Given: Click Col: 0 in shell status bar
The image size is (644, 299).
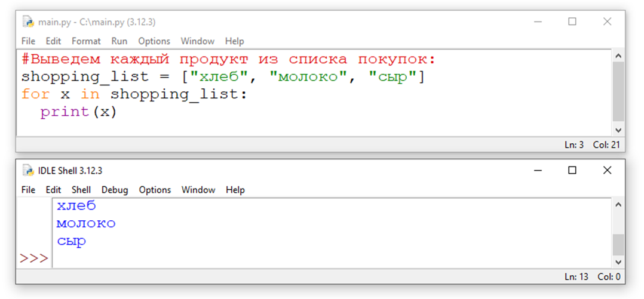Looking at the screenshot, I should point(609,277).
